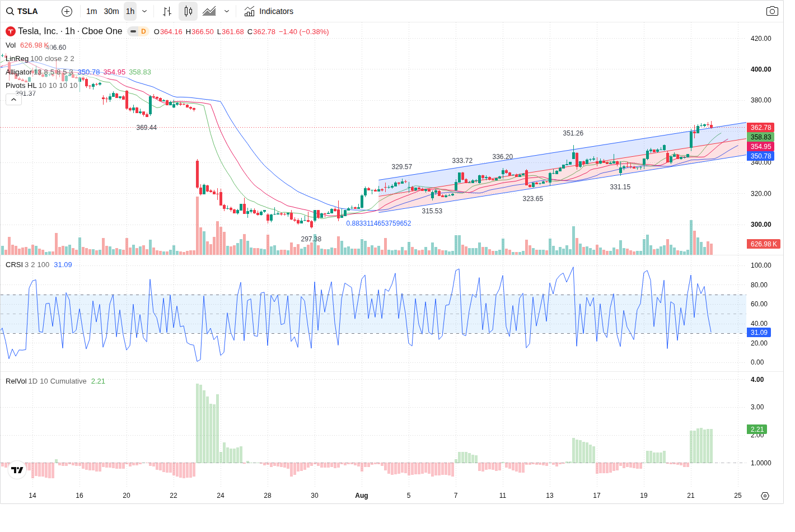
Task: Select the Pivots HL indicator legend
Action: 21,86
